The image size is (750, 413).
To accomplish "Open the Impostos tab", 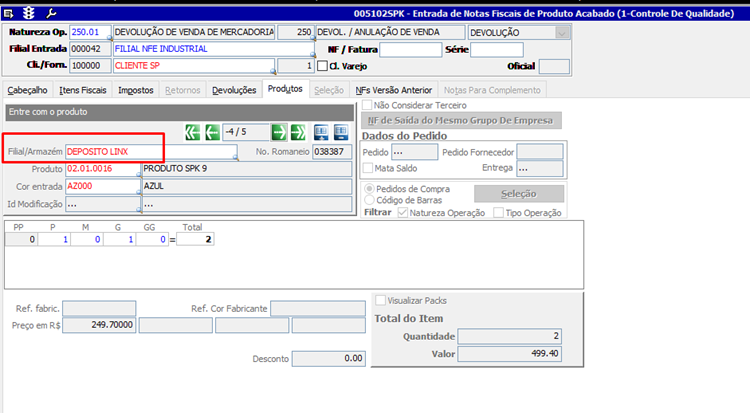I will click(x=136, y=90).
